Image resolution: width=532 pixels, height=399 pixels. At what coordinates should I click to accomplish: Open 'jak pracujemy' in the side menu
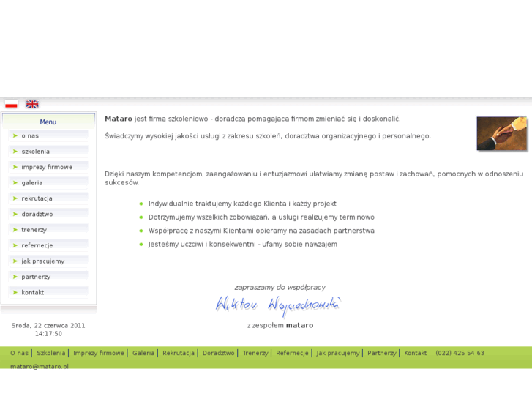48,261
